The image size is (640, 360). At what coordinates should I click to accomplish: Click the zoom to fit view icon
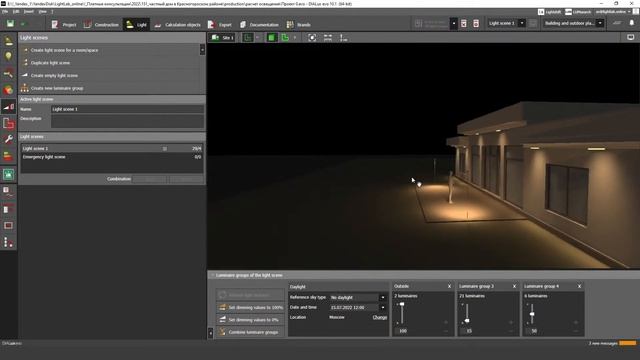pyautogui.click(x=312, y=38)
